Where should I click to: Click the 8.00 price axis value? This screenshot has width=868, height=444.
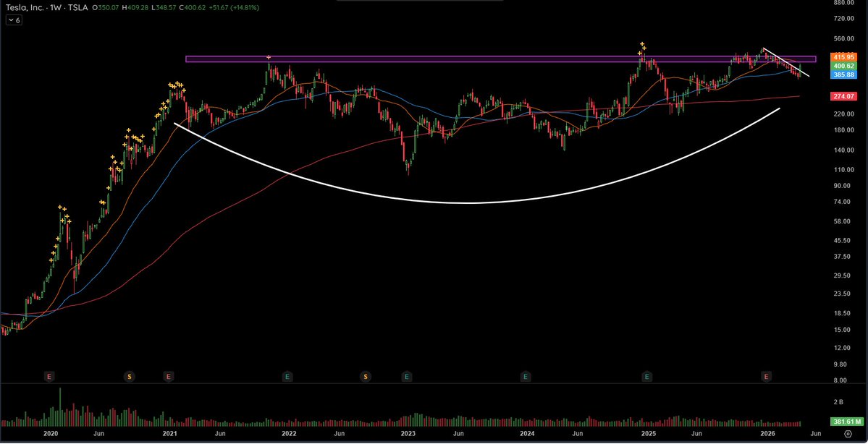pos(841,380)
